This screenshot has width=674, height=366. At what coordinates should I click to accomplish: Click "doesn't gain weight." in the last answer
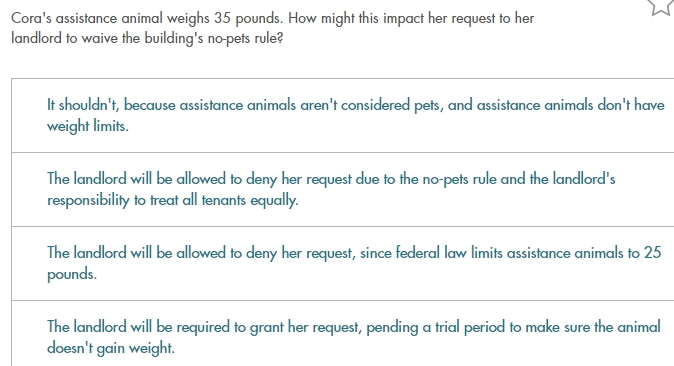tap(111, 348)
